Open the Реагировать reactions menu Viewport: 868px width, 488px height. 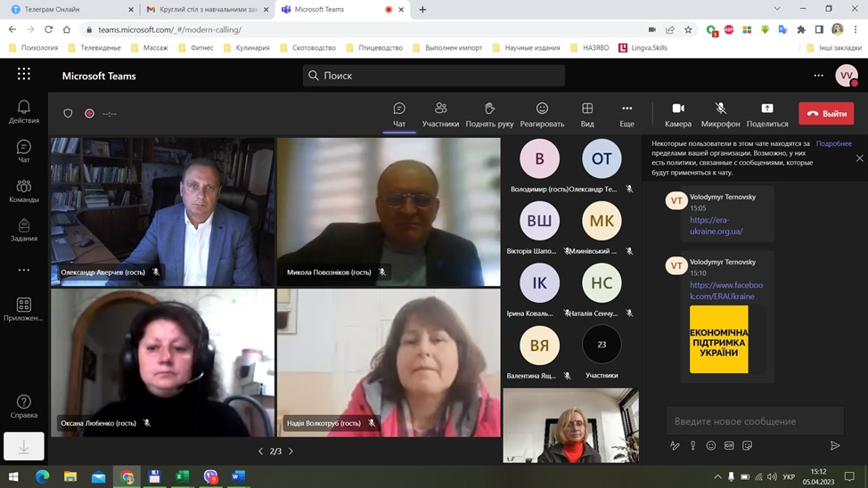tap(542, 115)
